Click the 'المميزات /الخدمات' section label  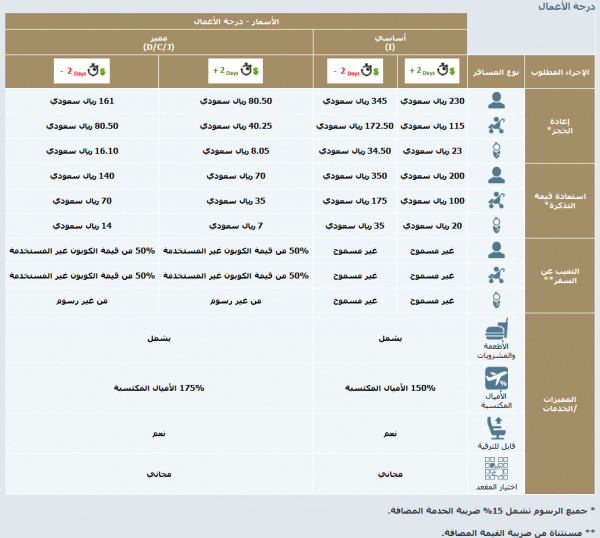click(561, 405)
